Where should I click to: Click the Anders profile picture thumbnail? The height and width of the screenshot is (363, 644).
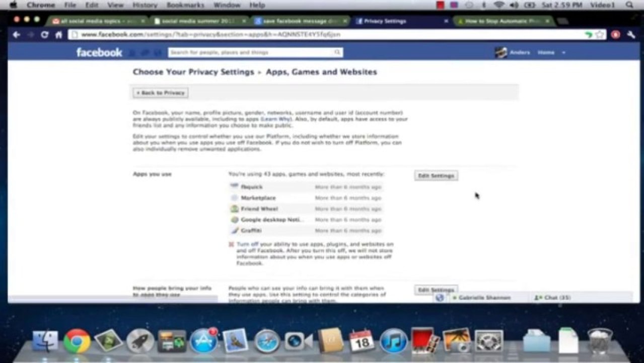[500, 52]
